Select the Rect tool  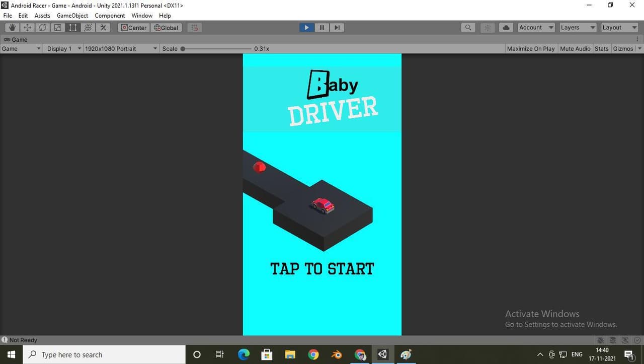(x=72, y=28)
